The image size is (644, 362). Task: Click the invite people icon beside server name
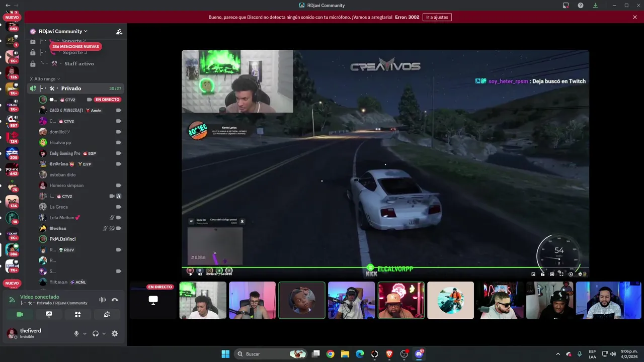coord(119,31)
